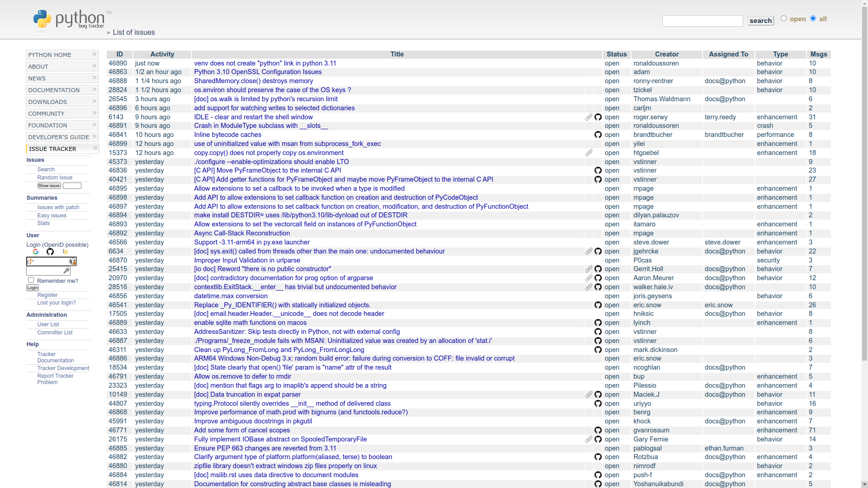868x488 pixels.
Task: Open the COMMUNITY menu item
Action: (62, 113)
